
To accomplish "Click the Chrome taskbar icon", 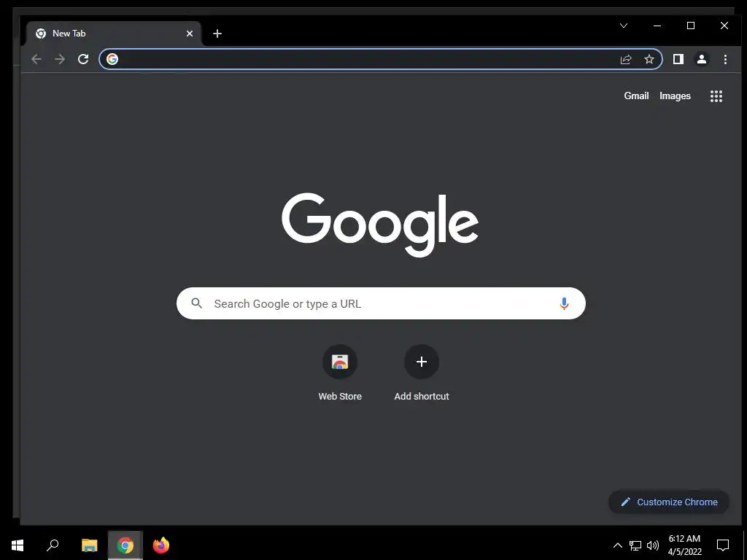I will (125, 545).
